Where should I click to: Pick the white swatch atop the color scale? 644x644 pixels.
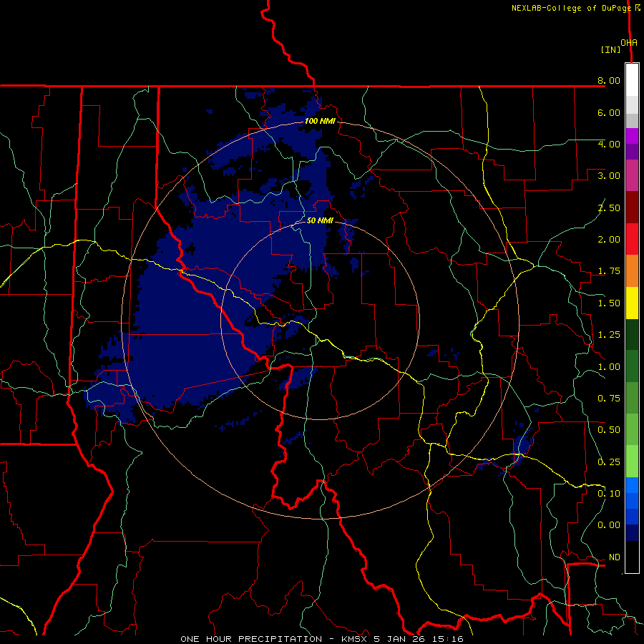[x=632, y=80]
